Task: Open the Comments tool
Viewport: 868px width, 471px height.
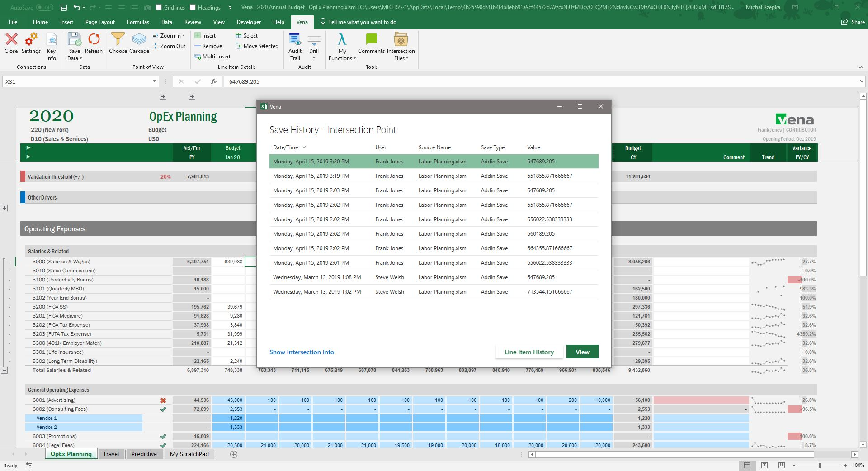Action: point(371,43)
